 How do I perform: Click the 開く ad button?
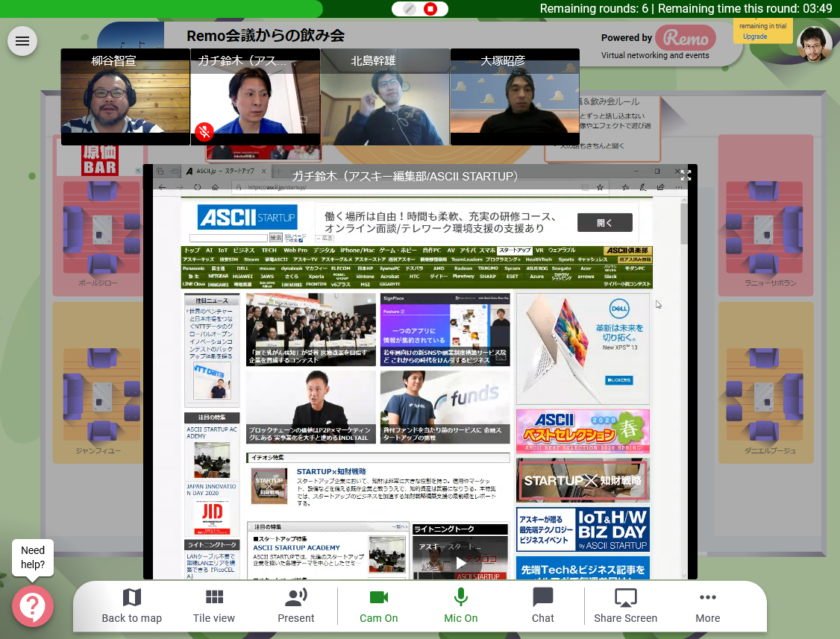[x=604, y=222]
